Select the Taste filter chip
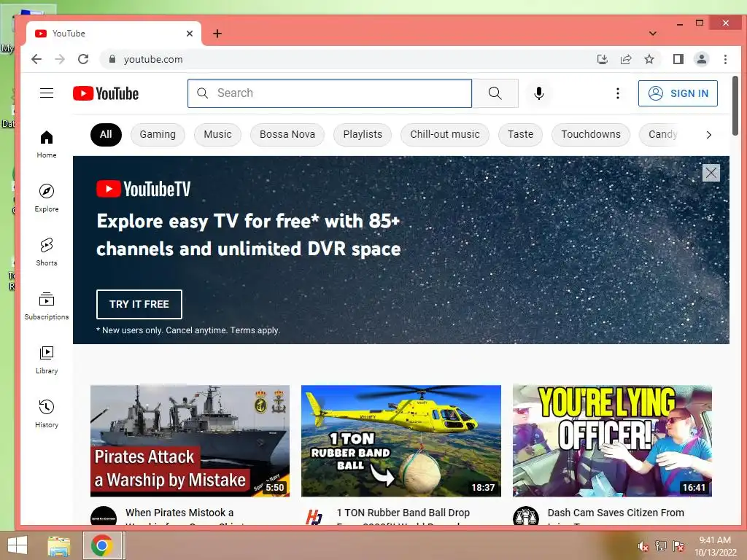 pyautogui.click(x=520, y=135)
